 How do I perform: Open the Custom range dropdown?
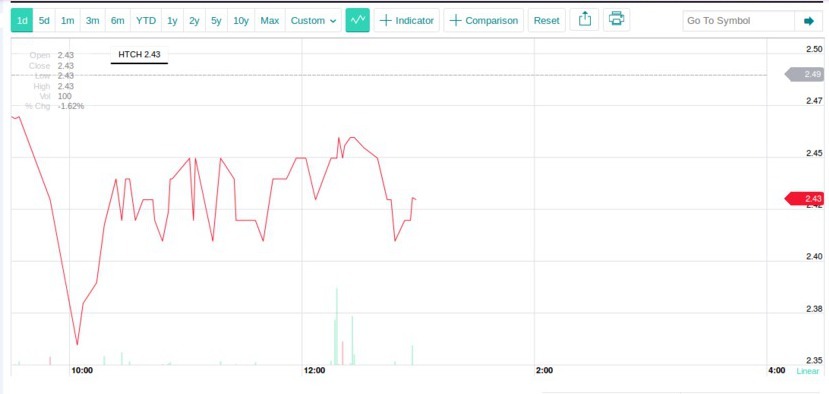tap(313, 21)
